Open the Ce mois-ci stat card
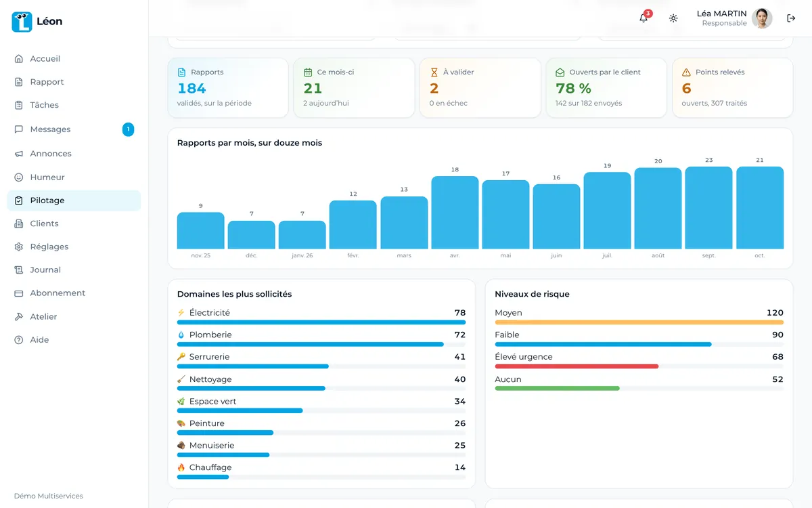 pyautogui.click(x=354, y=88)
